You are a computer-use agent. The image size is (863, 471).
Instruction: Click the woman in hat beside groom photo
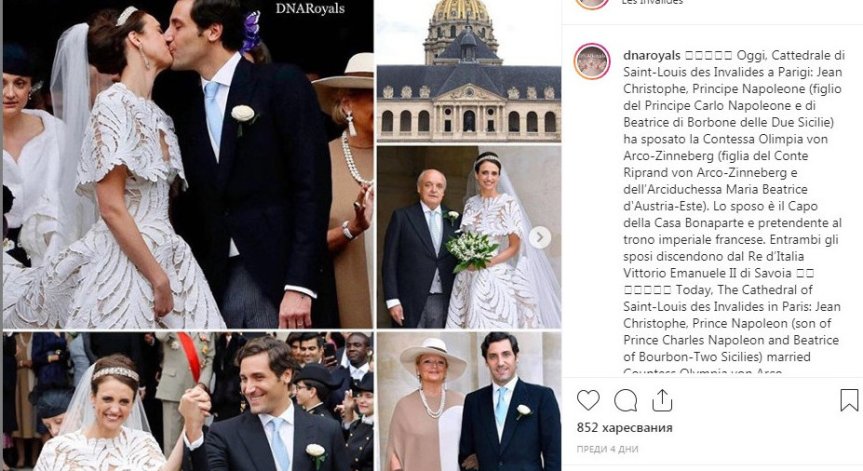point(468,401)
